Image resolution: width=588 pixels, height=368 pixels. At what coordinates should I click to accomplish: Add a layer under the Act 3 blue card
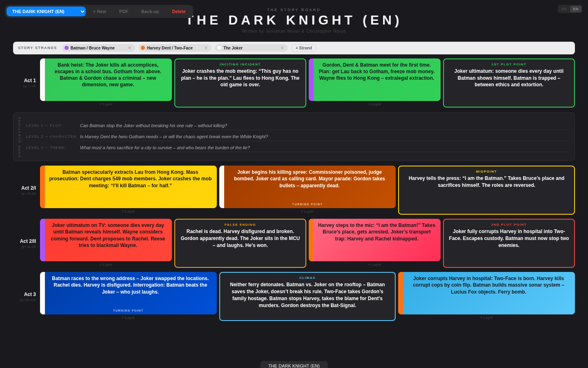128,317
